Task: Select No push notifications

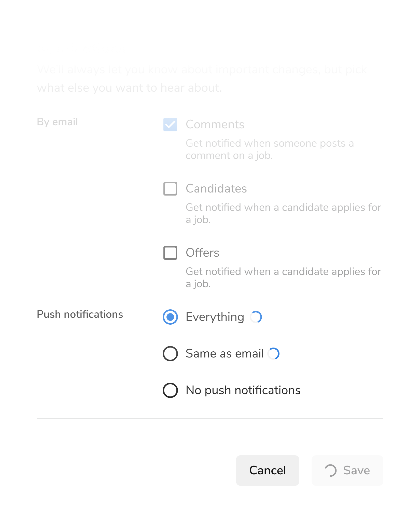Action: click(x=170, y=390)
